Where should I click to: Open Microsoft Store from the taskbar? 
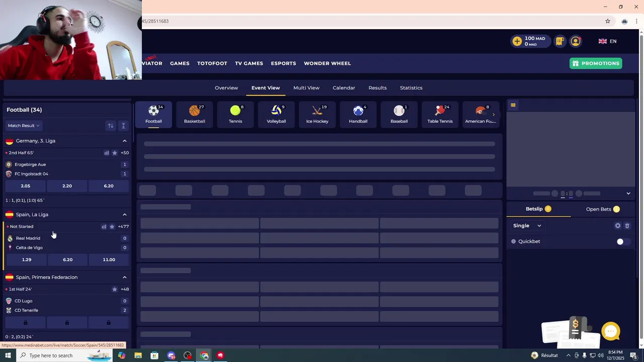pos(154,355)
